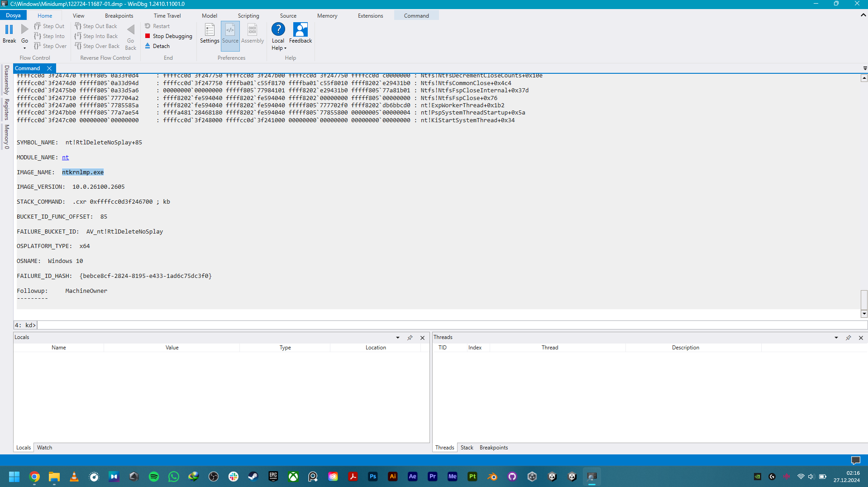Open Google Chrome from the taskbar
This screenshot has width=868, height=487.
34,477
